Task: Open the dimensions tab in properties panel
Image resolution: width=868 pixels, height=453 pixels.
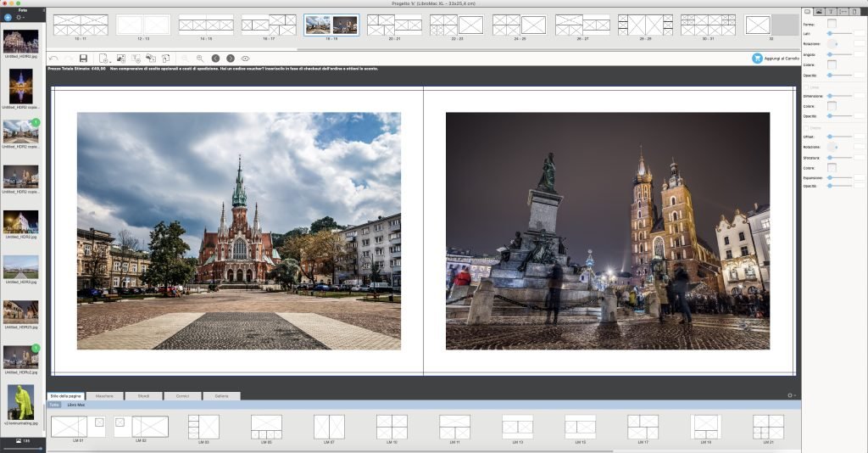Action: click(x=843, y=12)
